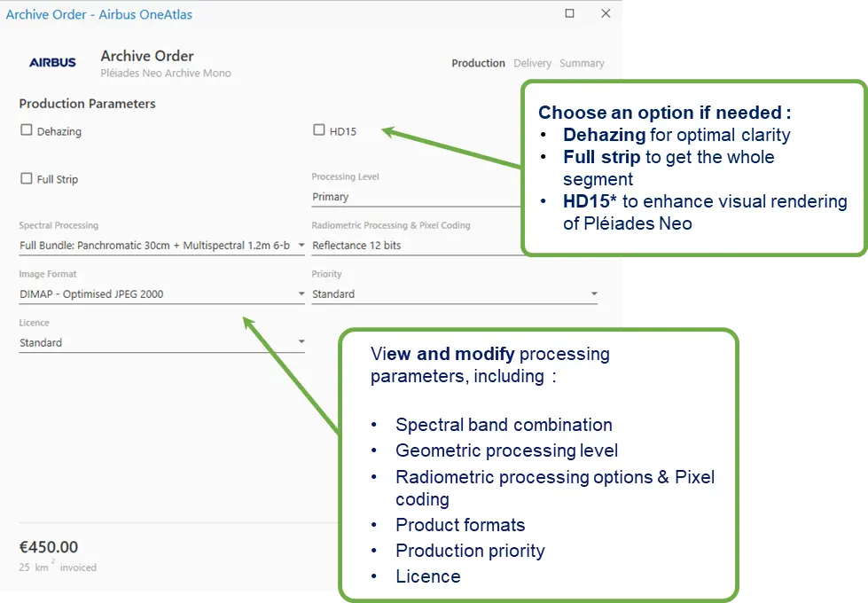Click the €450.00 price text

[x=49, y=547]
